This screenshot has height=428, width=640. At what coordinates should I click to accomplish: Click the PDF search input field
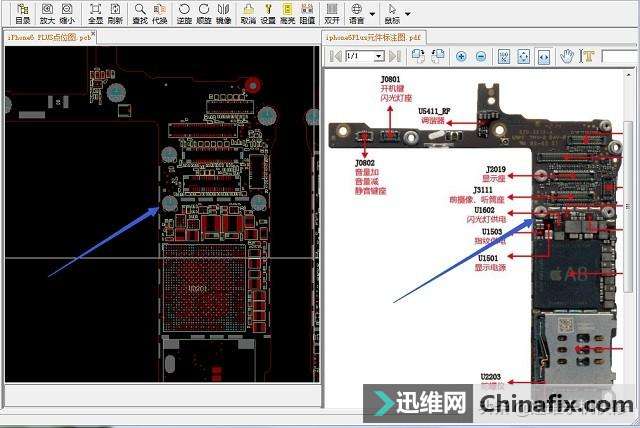620,56
